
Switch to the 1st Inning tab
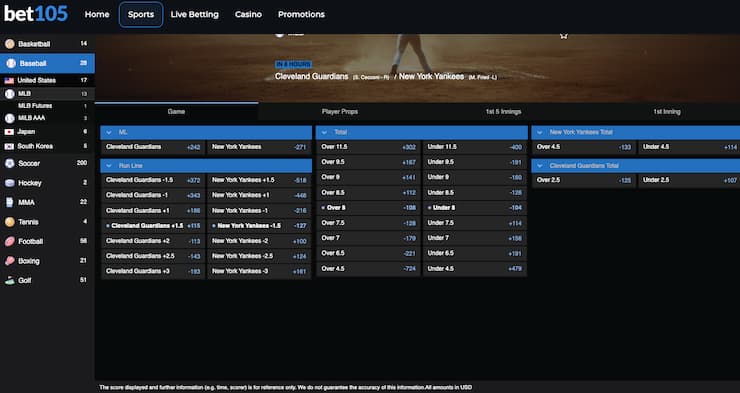(x=667, y=112)
